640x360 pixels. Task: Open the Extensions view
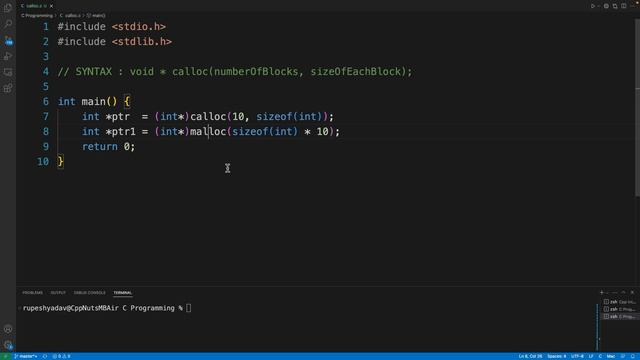point(8,88)
